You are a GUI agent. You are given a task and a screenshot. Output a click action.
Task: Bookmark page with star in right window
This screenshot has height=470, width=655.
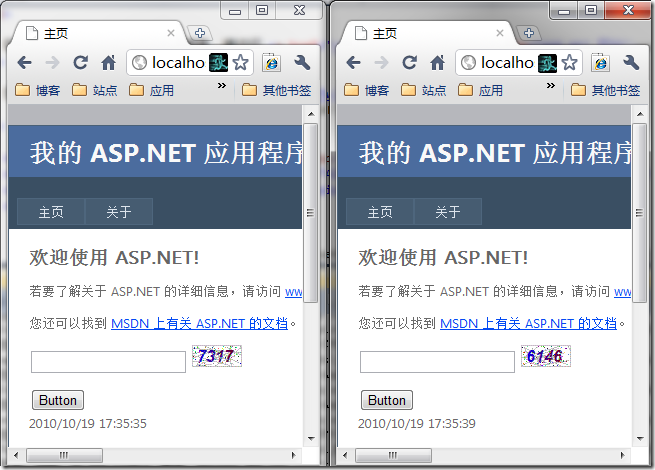(569, 63)
